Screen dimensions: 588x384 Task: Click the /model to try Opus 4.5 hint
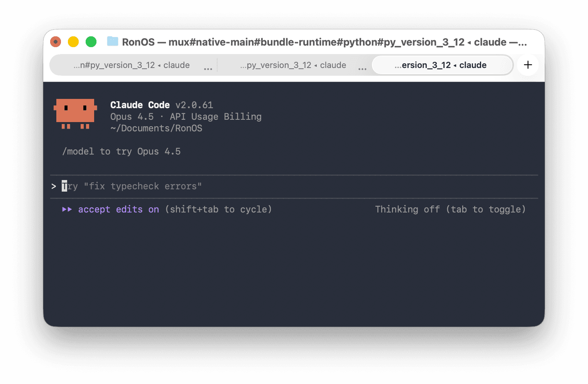(x=122, y=151)
